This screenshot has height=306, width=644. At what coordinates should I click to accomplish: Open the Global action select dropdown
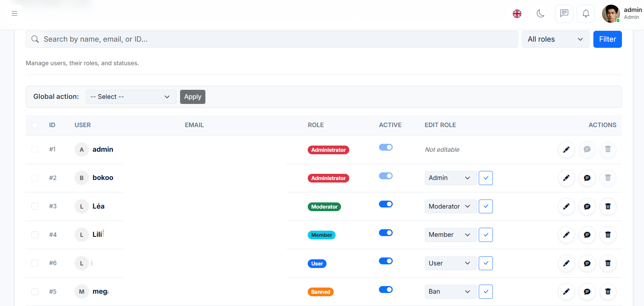(131, 97)
